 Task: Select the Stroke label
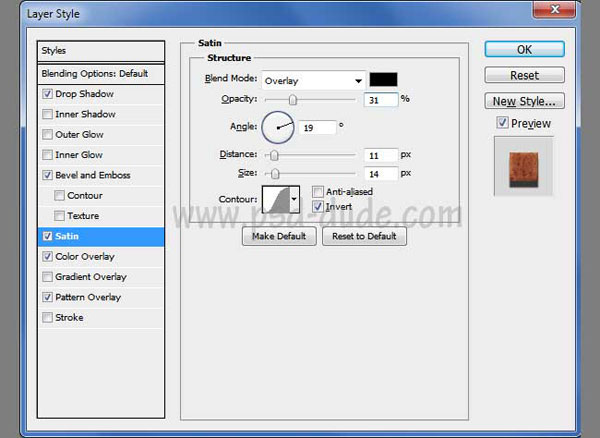[69, 317]
